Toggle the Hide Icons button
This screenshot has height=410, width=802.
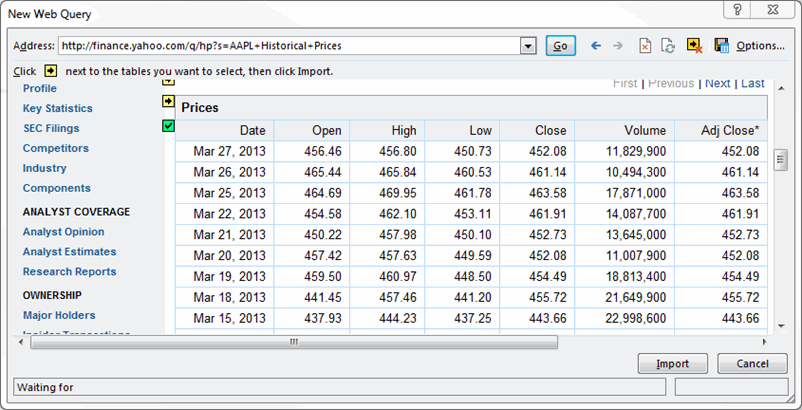[694, 45]
